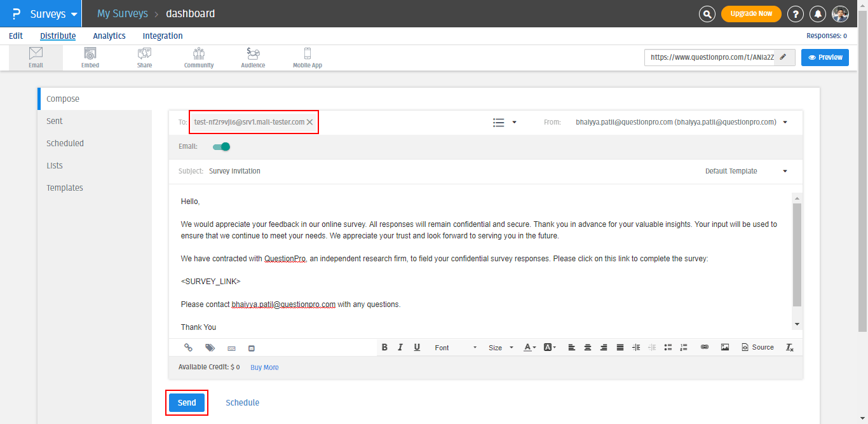Screen dimensions: 868x424
Task: Insert image using the editor toolbar icon
Action: (724, 348)
